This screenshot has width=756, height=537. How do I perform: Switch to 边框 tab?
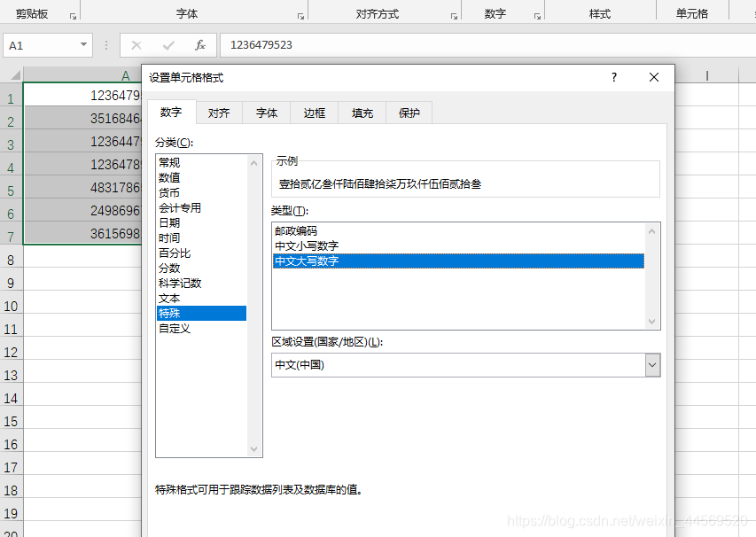315,113
